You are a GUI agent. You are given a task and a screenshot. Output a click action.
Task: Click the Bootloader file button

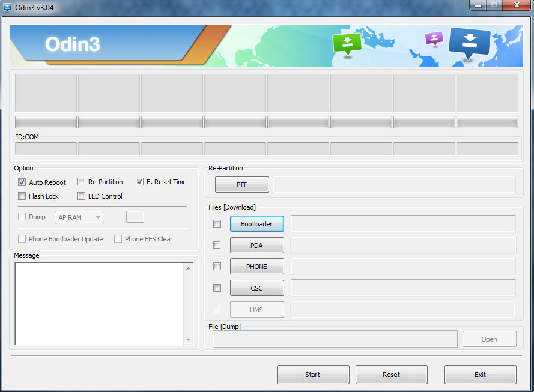coord(256,223)
